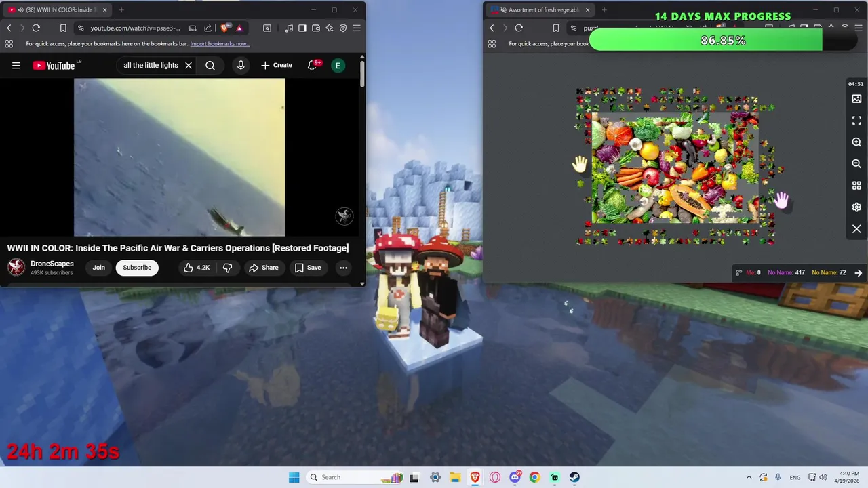The height and width of the screenshot is (488, 868).
Task: Close the Assortment of fresh vegetables tab
Action: click(588, 10)
